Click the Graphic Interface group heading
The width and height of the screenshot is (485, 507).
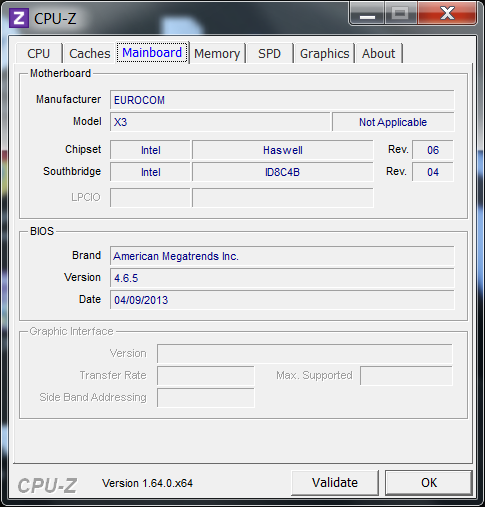[x=71, y=331]
